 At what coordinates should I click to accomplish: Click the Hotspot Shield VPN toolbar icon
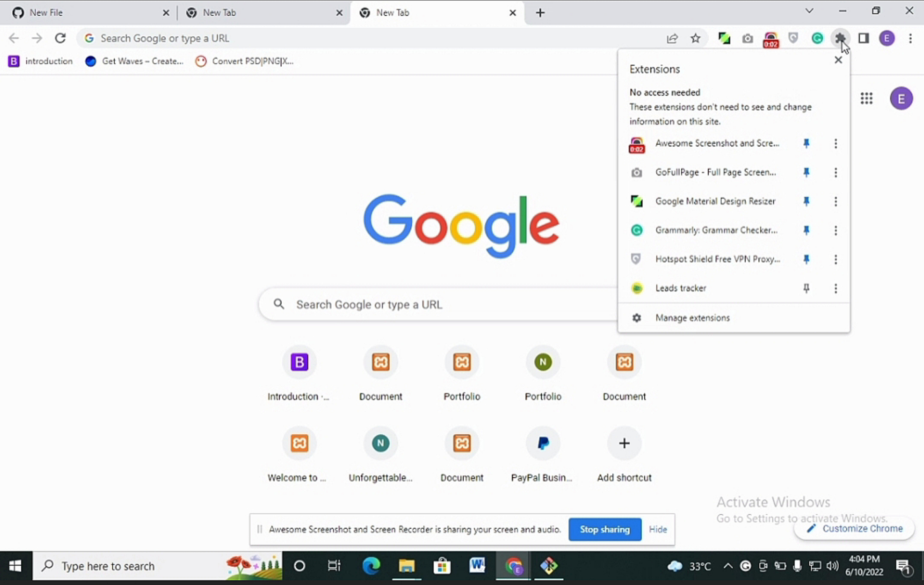click(x=793, y=38)
